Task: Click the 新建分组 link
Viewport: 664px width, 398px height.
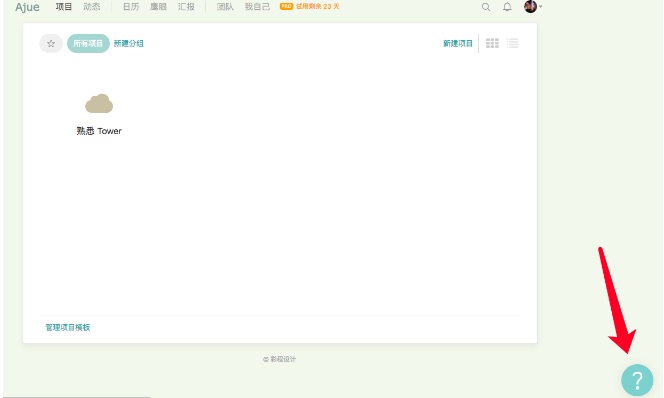Action: (129, 43)
